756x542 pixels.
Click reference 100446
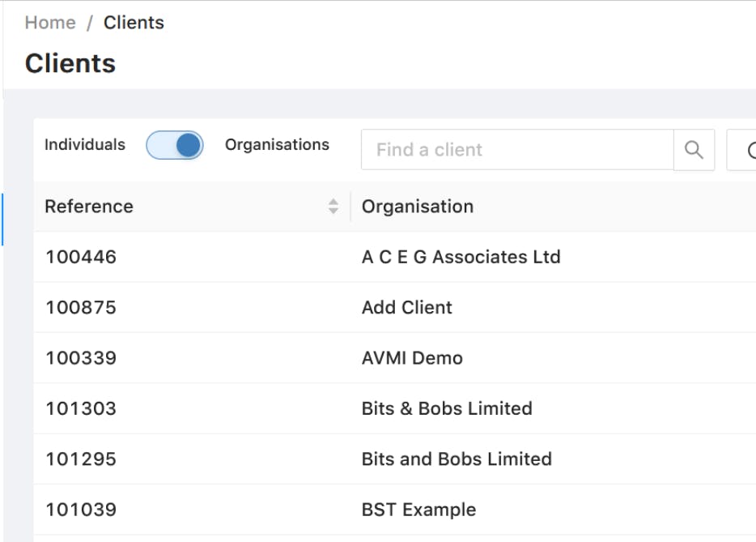click(81, 257)
